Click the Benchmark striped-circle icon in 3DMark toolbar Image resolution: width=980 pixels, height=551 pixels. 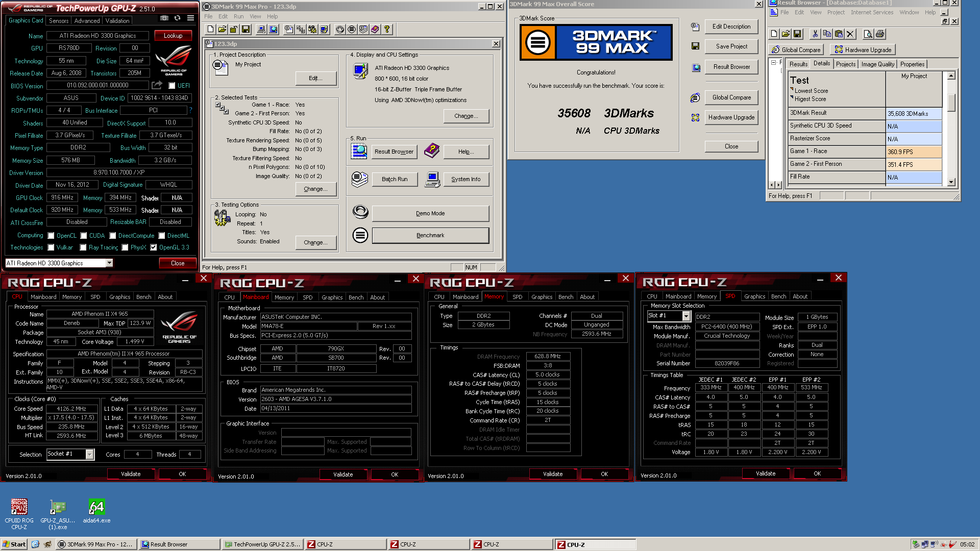(x=352, y=30)
